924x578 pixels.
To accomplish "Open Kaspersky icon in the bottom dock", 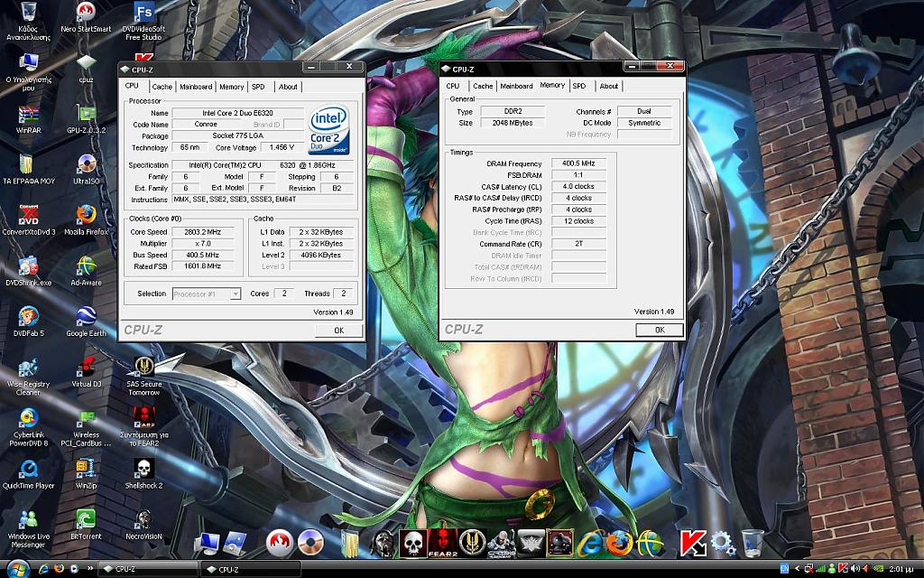I will tap(693, 543).
